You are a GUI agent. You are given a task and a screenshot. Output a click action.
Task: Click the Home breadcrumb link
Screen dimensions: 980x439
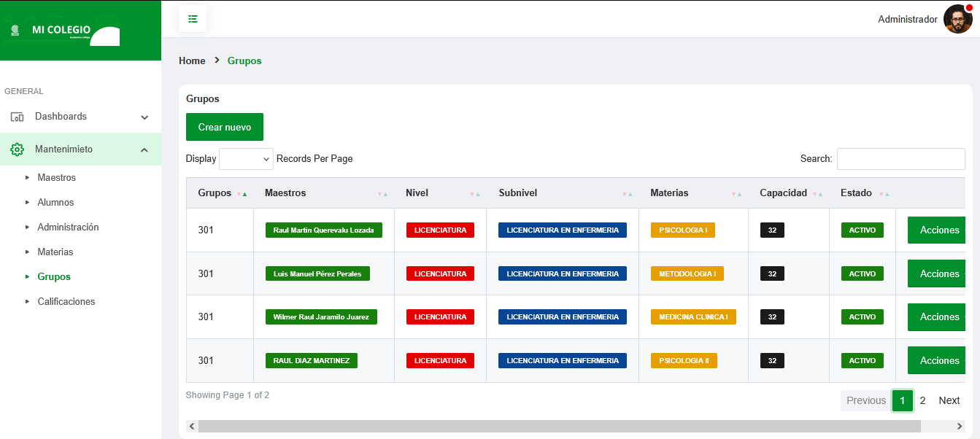click(192, 61)
